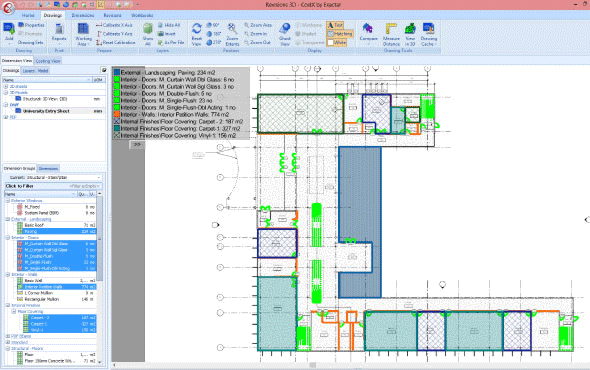Image resolution: width=590 pixels, height=370 pixels.
Task: Click As Per File layers
Action: tap(171, 43)
